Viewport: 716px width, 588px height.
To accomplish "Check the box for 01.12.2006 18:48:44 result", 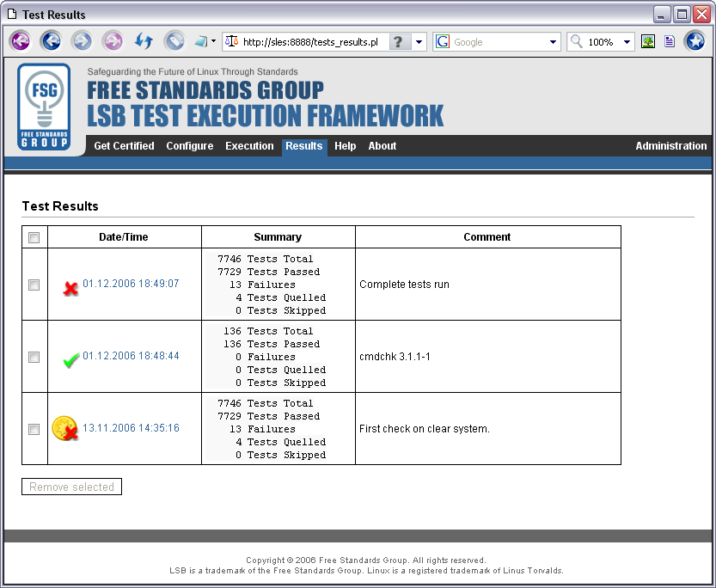I will coord(34,357).
